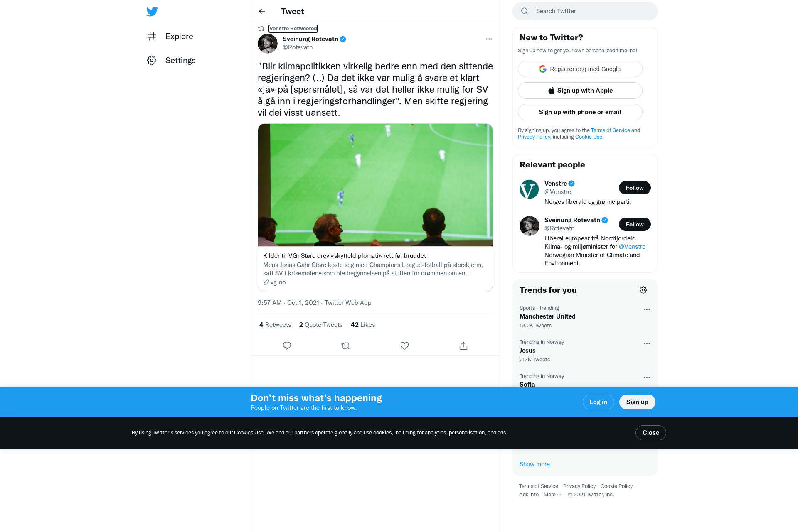Follow the Venstre account
The image size is (798, 532).
click(x=635, y=188)
